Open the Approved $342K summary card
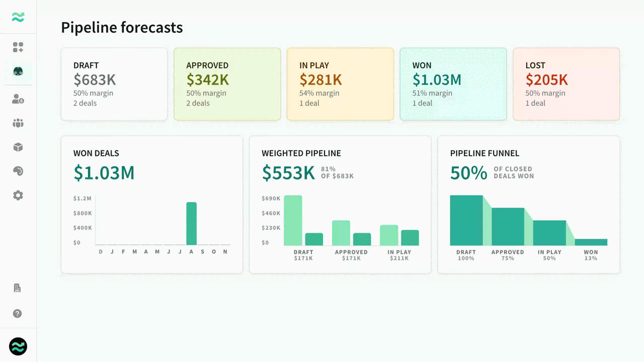Viewport: 644px width, 362px height. tap(227, 84)
